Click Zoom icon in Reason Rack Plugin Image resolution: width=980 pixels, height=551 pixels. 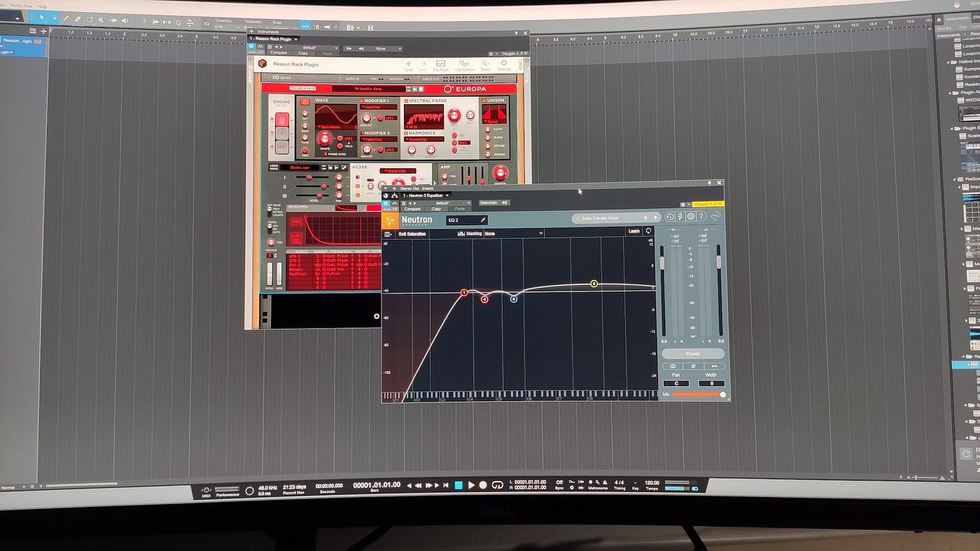(484, 64)
